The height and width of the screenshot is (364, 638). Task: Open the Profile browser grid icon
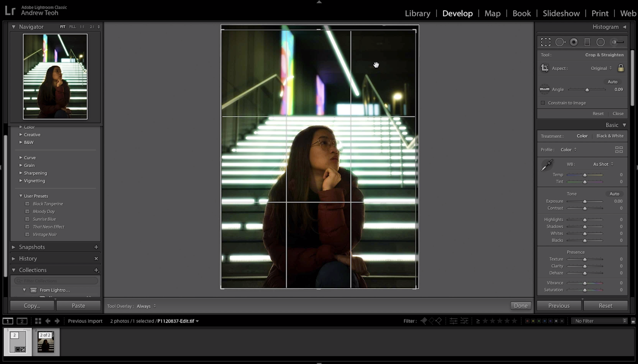point(619,149)
